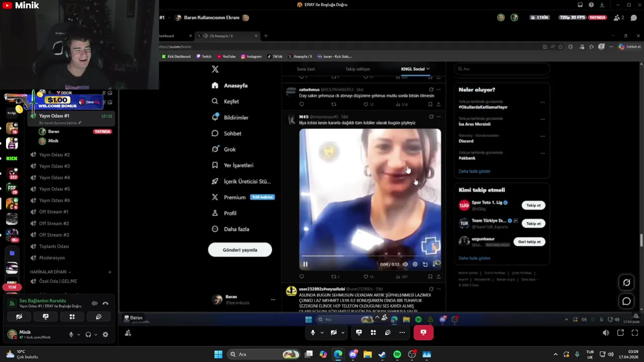This screenshot has height=362, width=644.
Task: Open Bildirimler notifications in X sidebar
Action: (230, 117)
